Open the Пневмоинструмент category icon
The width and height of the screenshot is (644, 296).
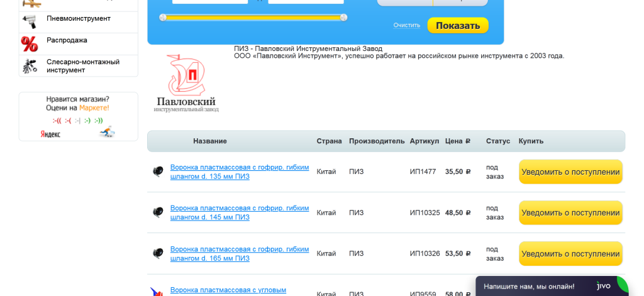(30, 22)
